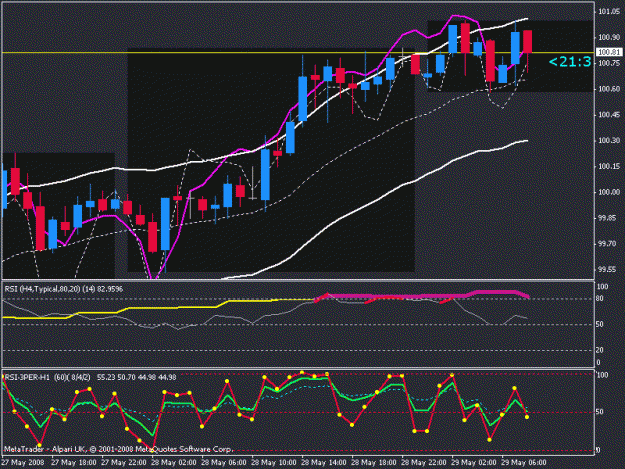Click the 27 May 2008 time label
The image size is (625, 469).
tap(23, 463)
